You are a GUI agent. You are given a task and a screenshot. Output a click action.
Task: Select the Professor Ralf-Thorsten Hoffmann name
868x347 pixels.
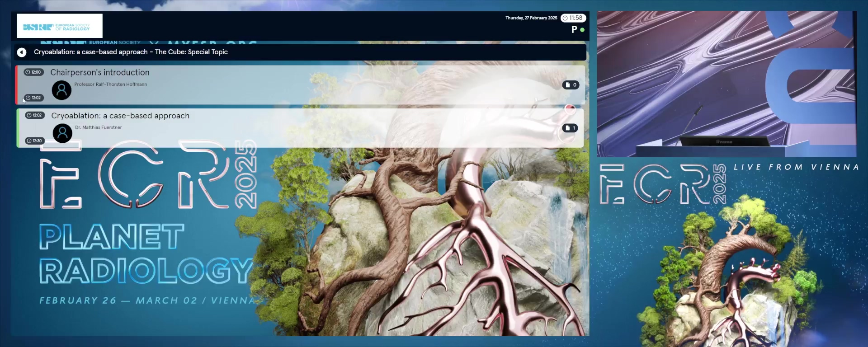111,84
